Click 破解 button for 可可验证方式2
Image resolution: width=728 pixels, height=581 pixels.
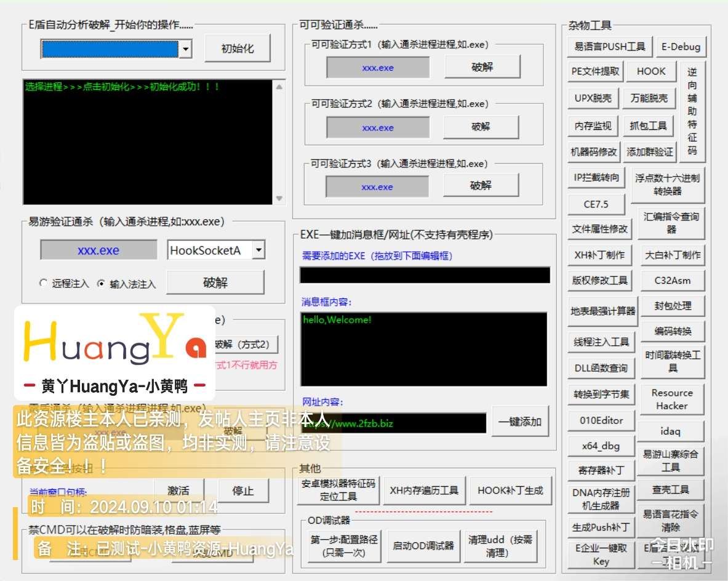(x=481, y=126)
